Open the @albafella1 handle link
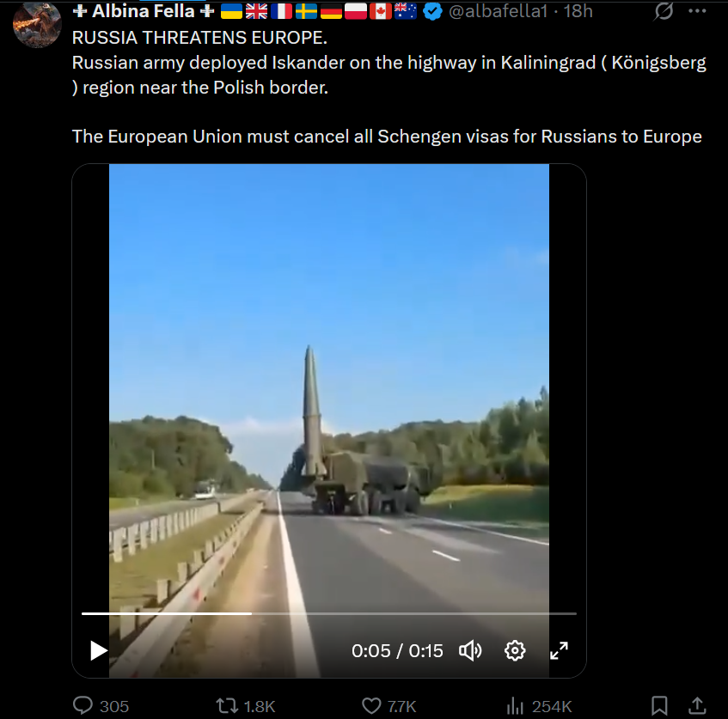This screenshot has height=719, width=728. 499,11
